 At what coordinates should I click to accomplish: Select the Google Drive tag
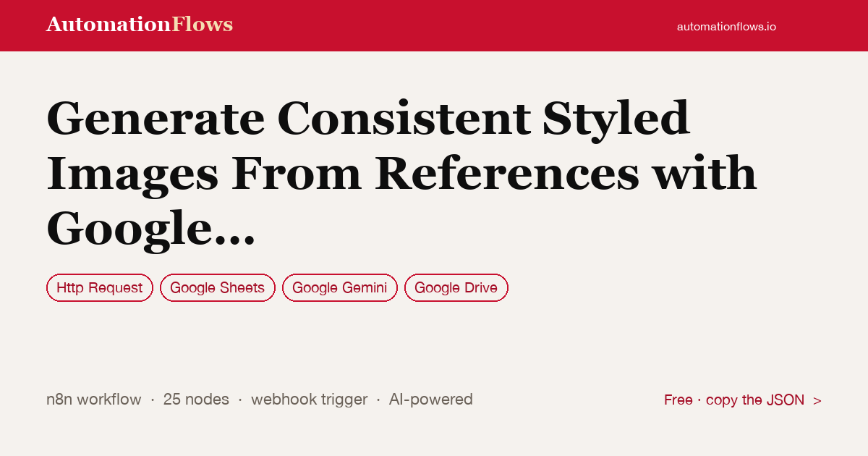point(456,287)
